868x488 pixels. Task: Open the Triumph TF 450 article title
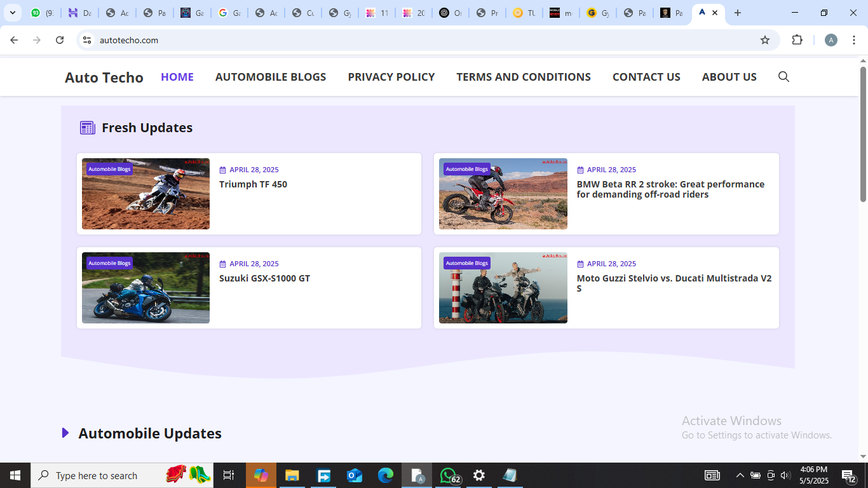[253, 184]
